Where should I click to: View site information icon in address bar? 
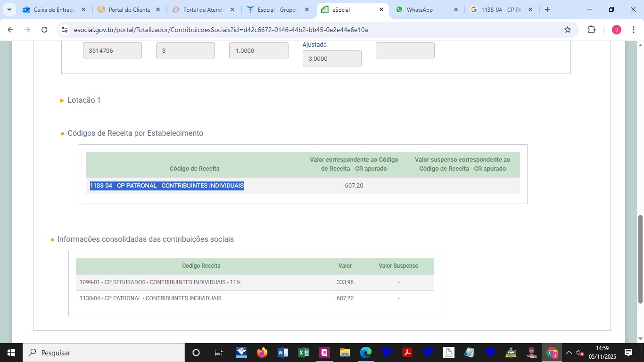point(65,30)
